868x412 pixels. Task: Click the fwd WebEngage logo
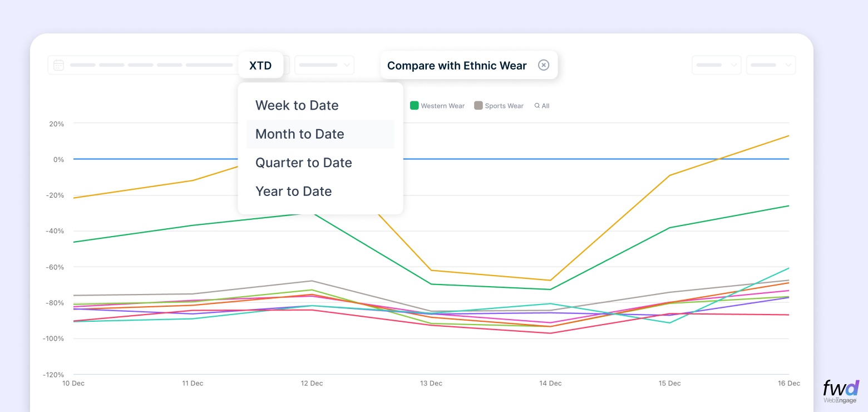tap(841, 391)
